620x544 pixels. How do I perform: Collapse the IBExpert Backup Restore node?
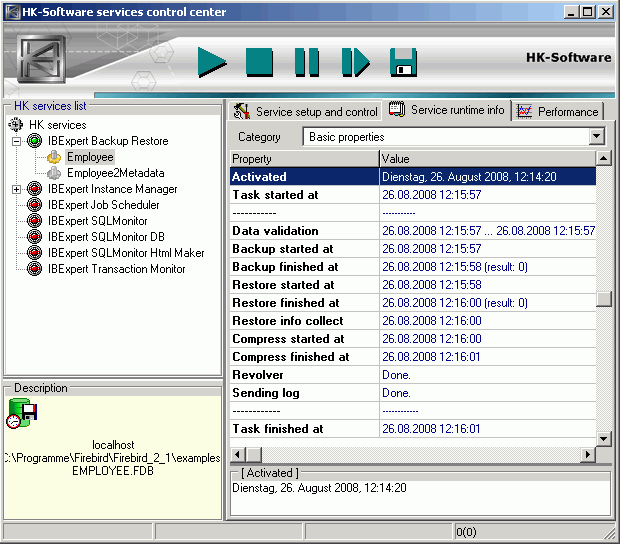pos(16,141)
